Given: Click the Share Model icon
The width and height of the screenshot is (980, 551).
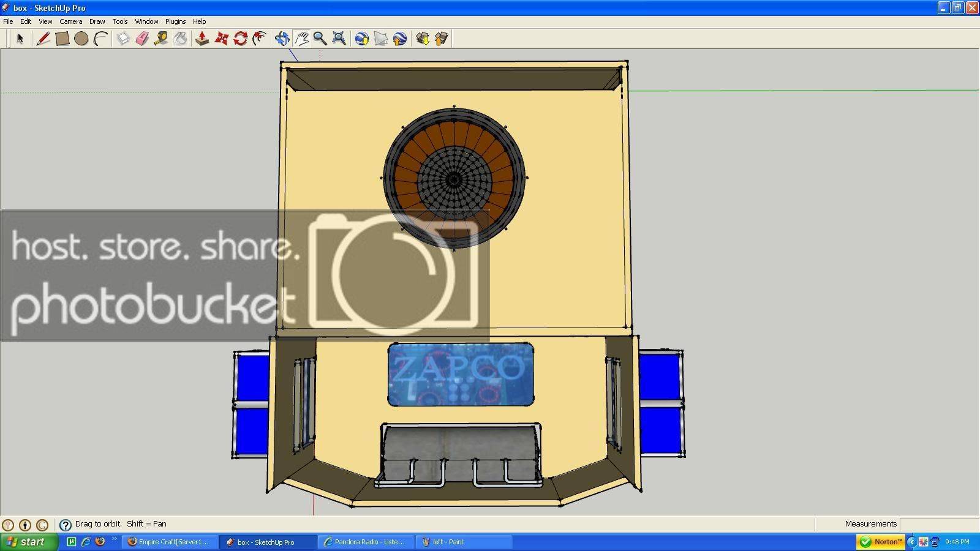Looking at the screenshot, I should (442, 39).
